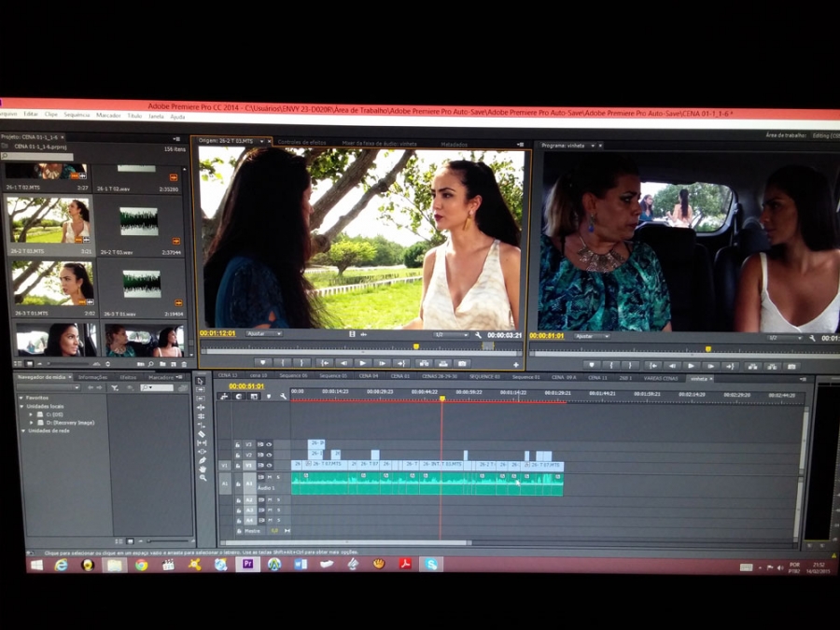Open Premiere Pro icon on taskbar

coord(247,564)
